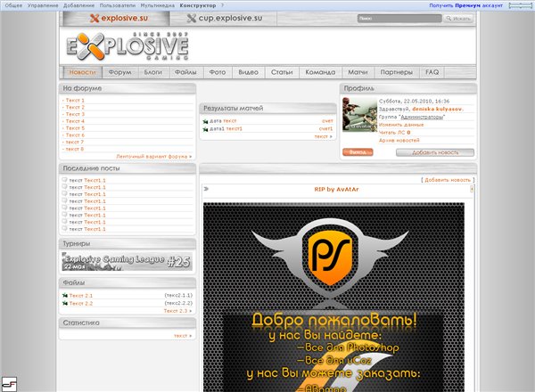The width and height of the screenshot is (535, 392).
Task: Click the arrow icon left of 'RIP by AvAtAr'
Action: point(206,189)
